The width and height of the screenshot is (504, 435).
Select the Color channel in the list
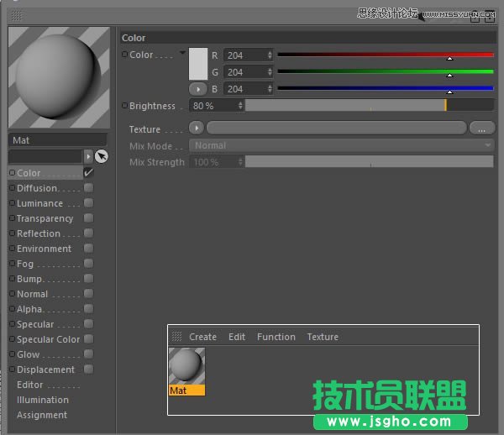pos(45,173)
